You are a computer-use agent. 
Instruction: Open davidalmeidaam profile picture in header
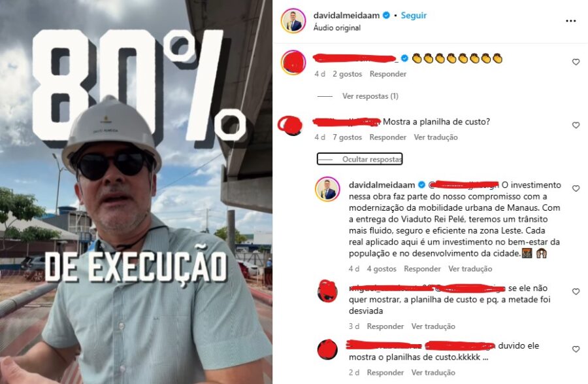[x=293, y=21]
